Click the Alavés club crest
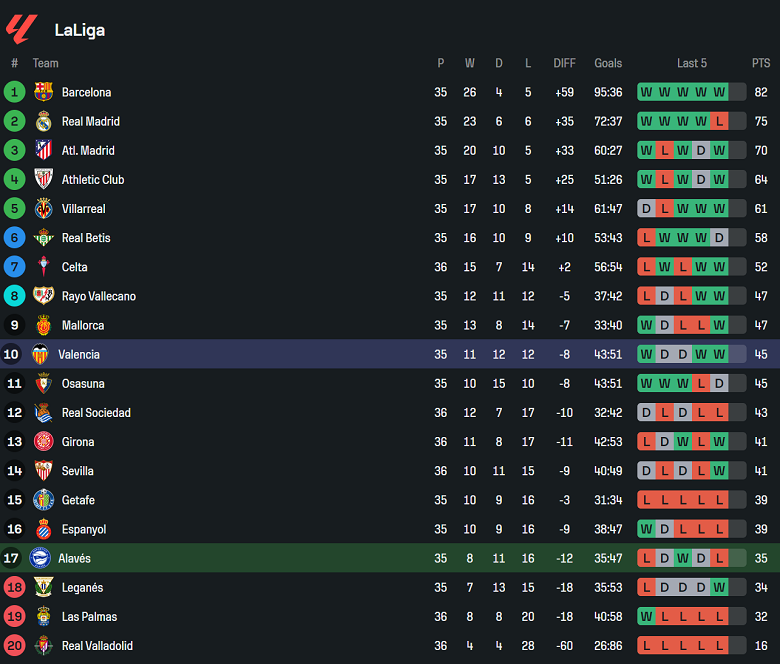 (x=40, y=559)
